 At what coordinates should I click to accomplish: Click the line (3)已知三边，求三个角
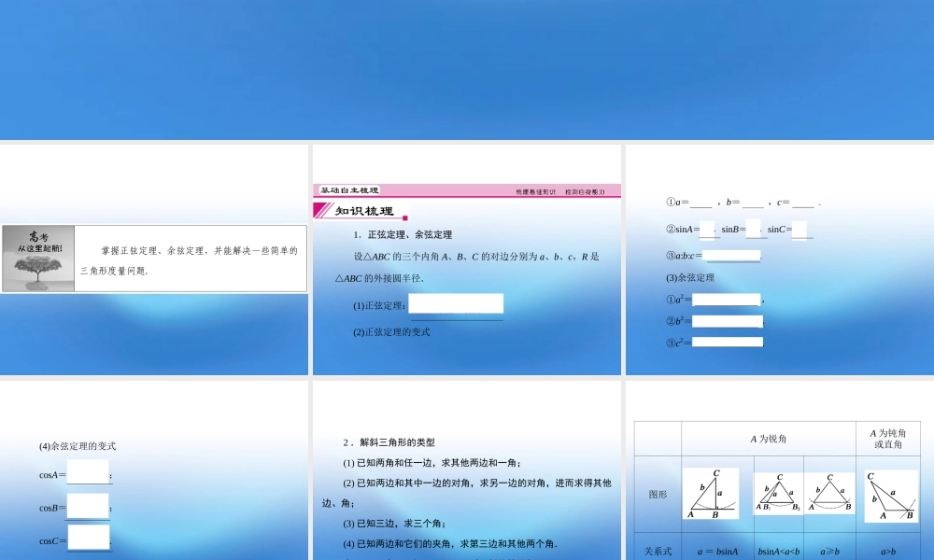tap(394, 524)
